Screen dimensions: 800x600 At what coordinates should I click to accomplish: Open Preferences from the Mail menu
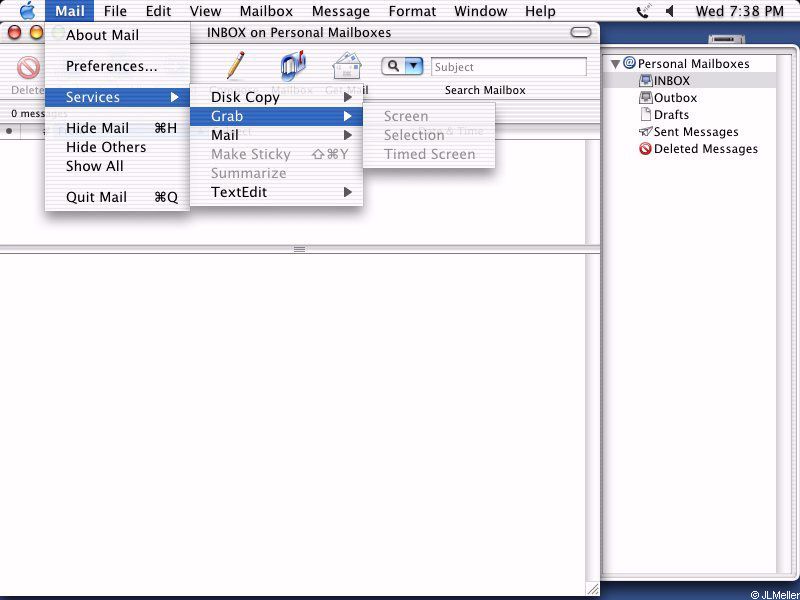[x=117, y=66]
